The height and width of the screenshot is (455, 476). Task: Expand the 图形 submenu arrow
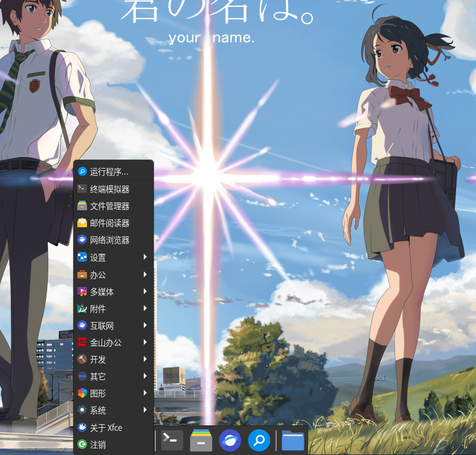tap(145, 393)
